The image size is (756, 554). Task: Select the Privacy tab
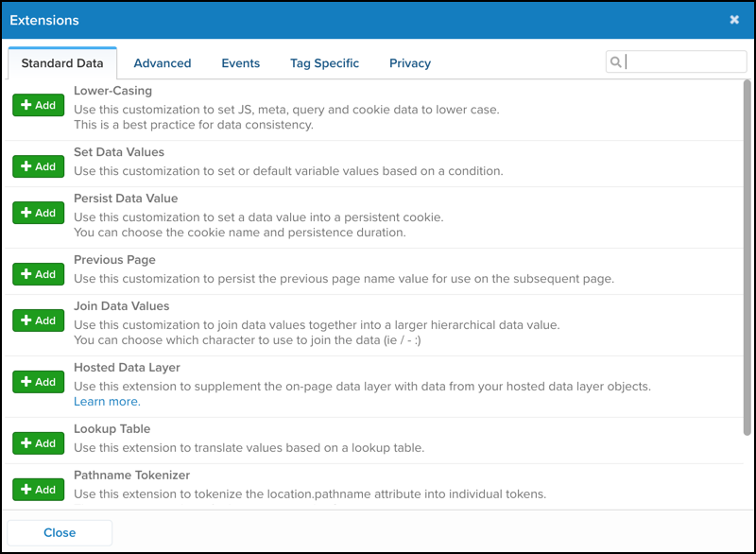[410, 63]
